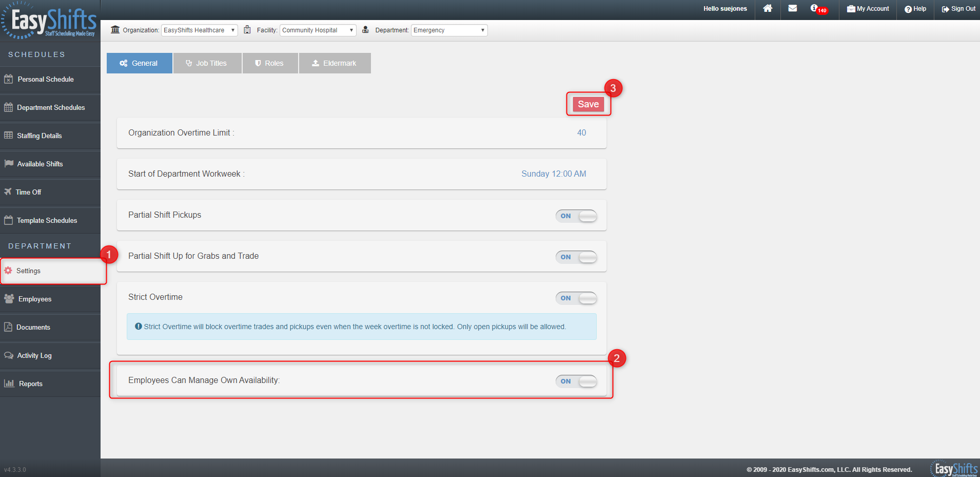Edit the Organization Overtime Limit value 40
This screenshot has height=477, width=980.
click(x=581, y=132)
